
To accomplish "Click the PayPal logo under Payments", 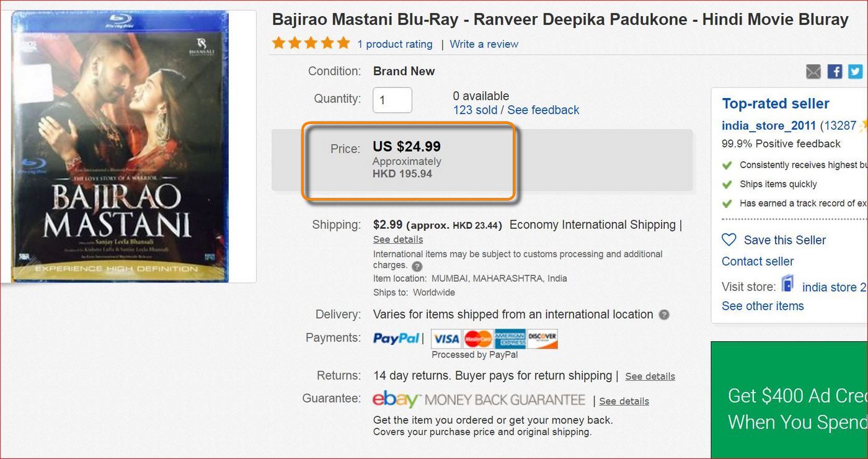I will 396,338.
